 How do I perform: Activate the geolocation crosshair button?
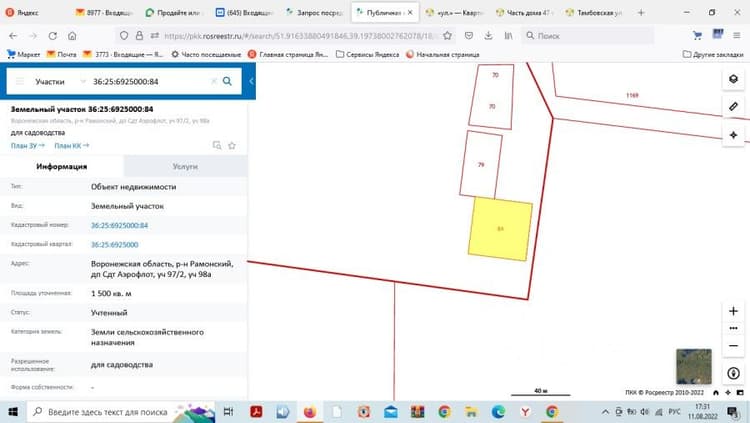(x=733, y=135)
